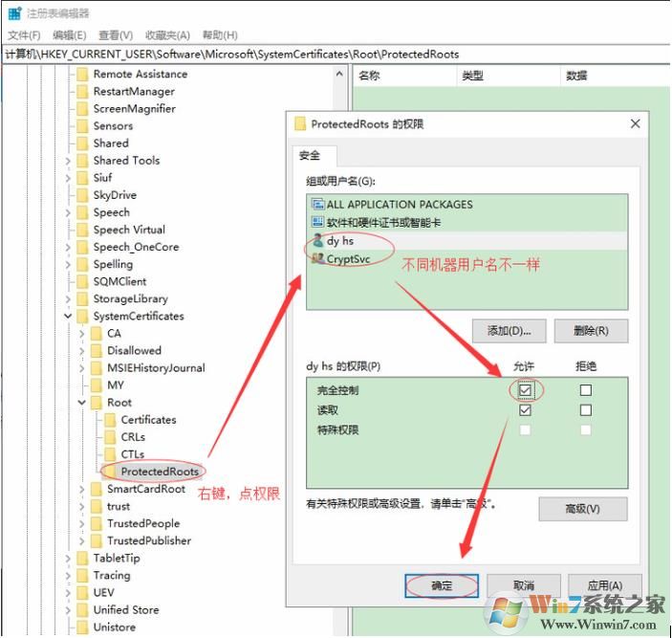Viewport: 672px width, 638px height.
Task: Enable Allow checkbox for 完全控制
Action: pos(525,390)
